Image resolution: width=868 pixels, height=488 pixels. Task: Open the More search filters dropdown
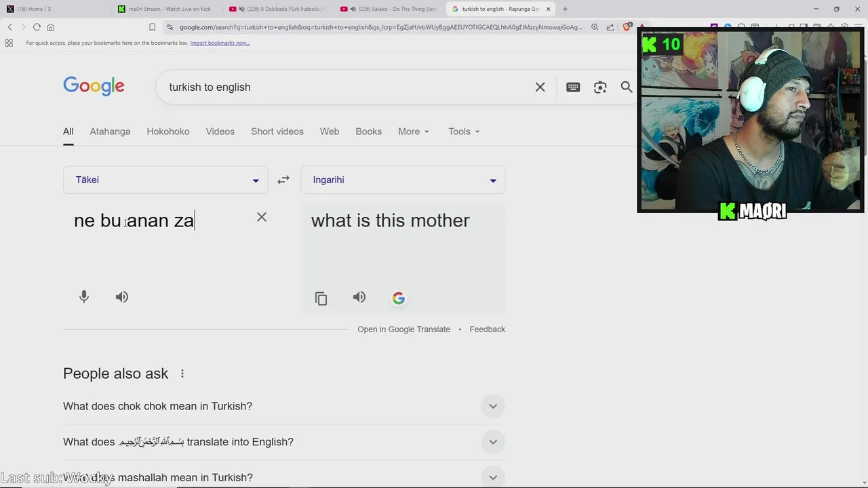tap(414, 131)
